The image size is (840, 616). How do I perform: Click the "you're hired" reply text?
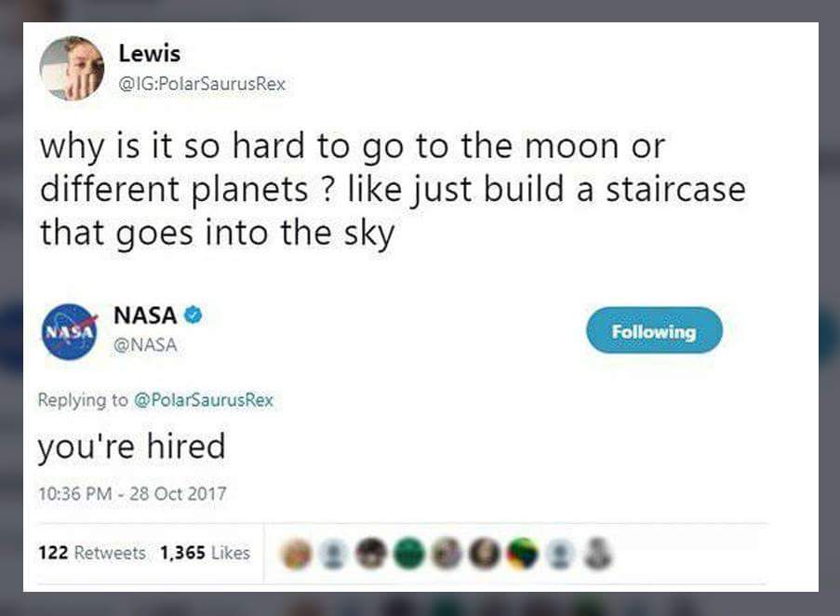[x=131, y=447]
